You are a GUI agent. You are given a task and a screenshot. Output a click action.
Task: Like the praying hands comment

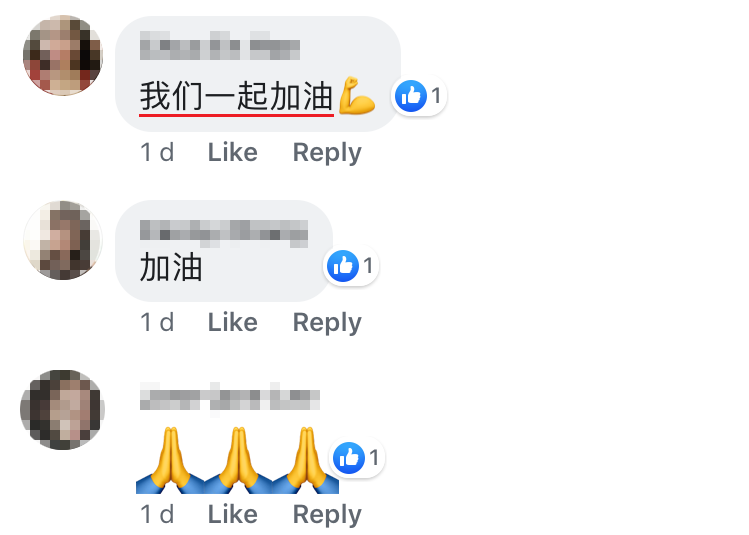pyautogui.click(x=233, y=514)
